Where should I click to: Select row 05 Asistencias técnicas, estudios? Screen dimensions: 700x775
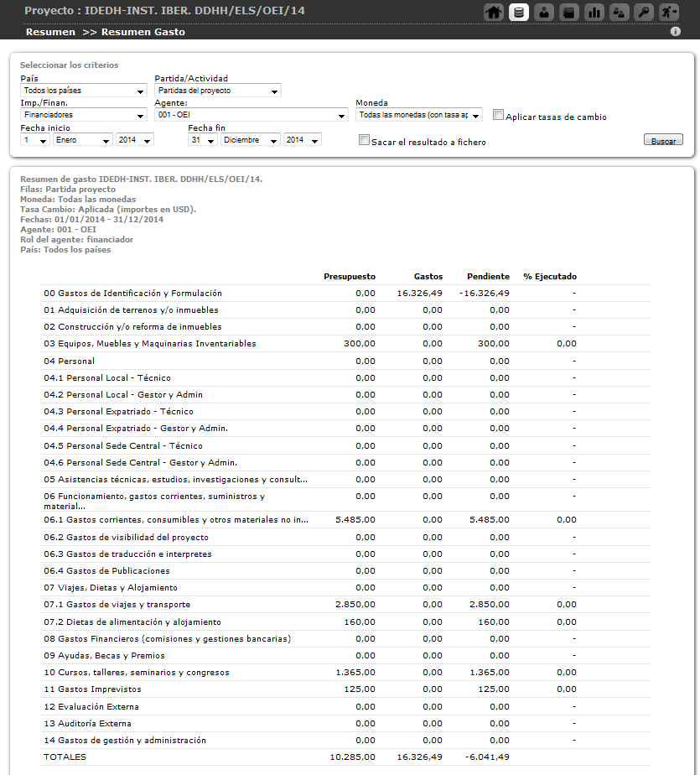pyautogui.click(x=345, y=479)
